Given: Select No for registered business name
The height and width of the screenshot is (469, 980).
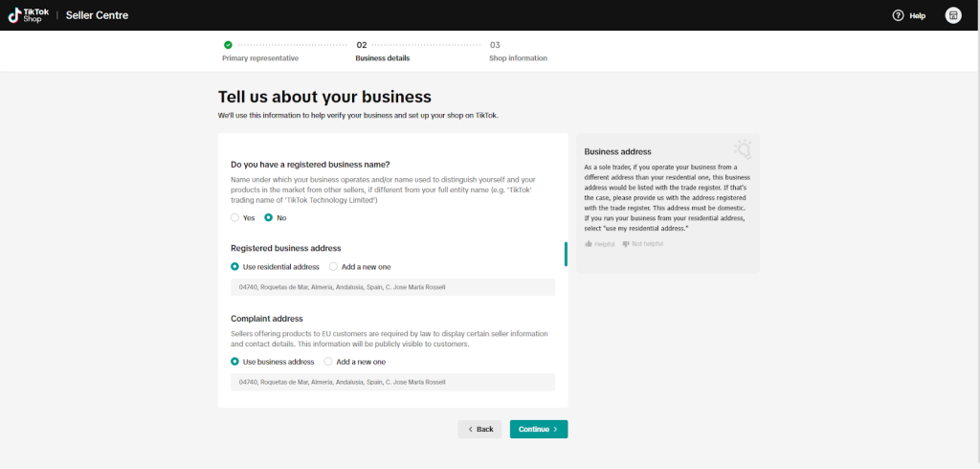Looking at the screenshot, I should (x=269, y=218).
